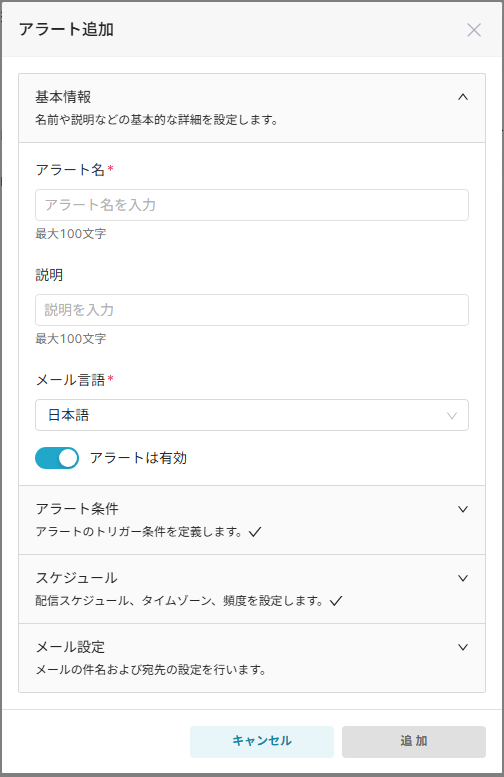The height and width of the screenshot is (777, 504).
Task: Open the メール言語 dropdown showing 日本語
Action: pyautogui.click(x=252, y=415)
